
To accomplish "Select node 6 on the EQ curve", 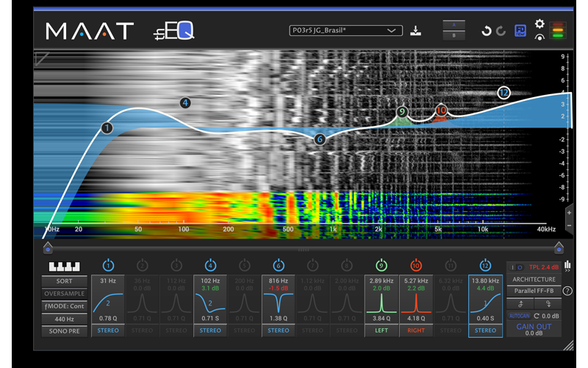I will 320,139.
